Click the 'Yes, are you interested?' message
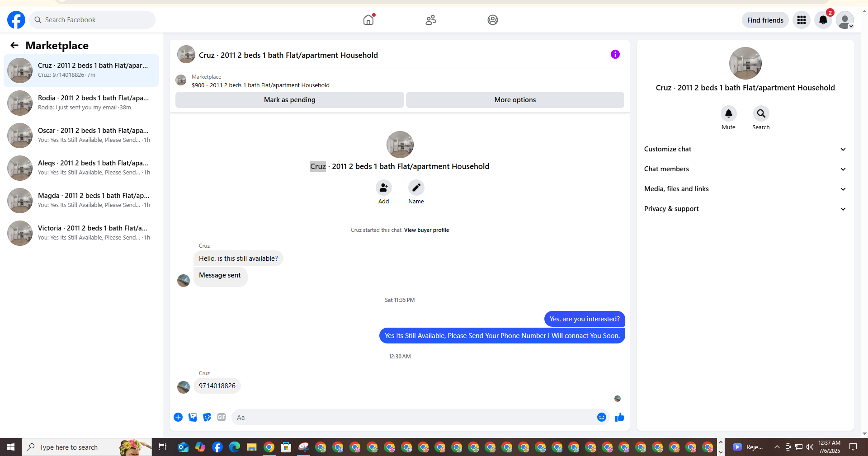The width and height of the screenshot is (868, 456). click(585, 319)
